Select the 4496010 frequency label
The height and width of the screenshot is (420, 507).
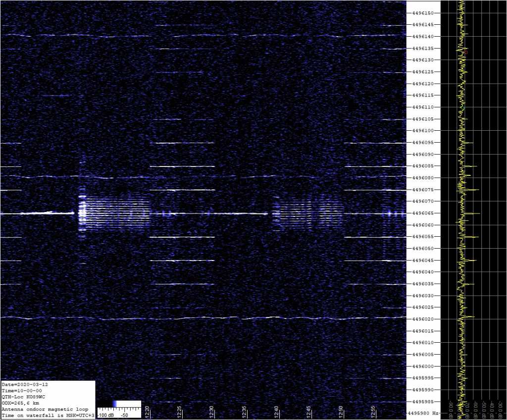(x=423, y=343)
